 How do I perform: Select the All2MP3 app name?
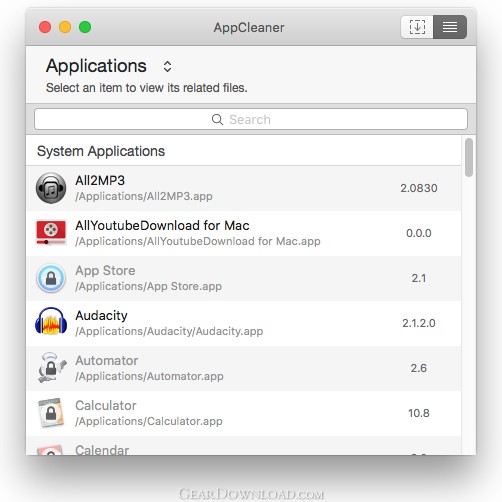coord(100,181)
